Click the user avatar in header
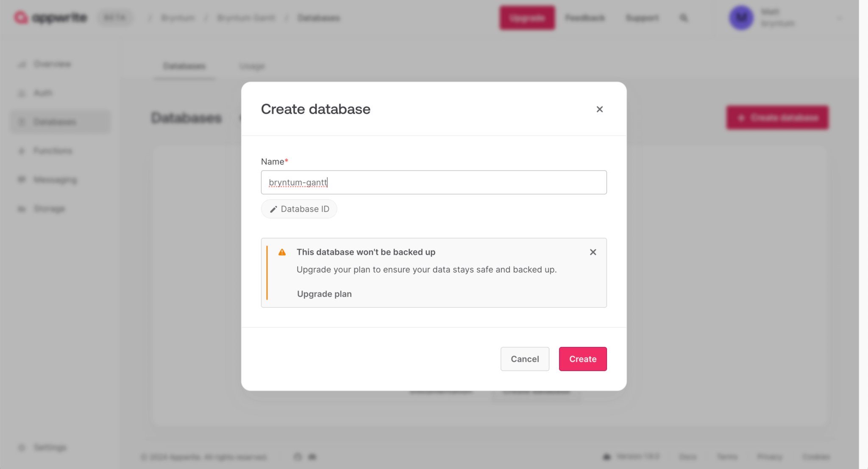Image resolution: width=868 pixels, height=469 pixels. tap(741, 18)
